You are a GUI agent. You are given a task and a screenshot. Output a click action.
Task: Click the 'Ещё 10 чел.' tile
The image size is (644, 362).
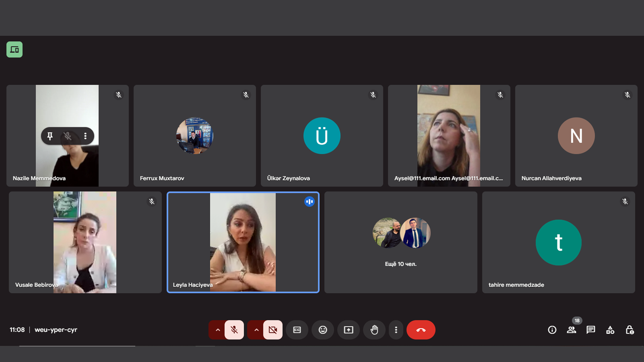pyautogui.click(x=401, y=242)
